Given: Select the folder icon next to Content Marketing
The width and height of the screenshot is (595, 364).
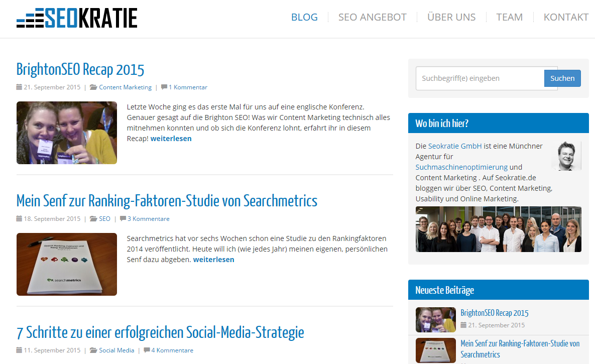Looking at the screenshot, I should [93, 87].
